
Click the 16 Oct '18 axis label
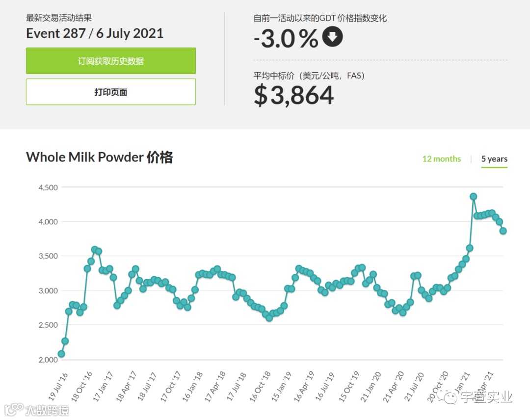click(260, 386)
